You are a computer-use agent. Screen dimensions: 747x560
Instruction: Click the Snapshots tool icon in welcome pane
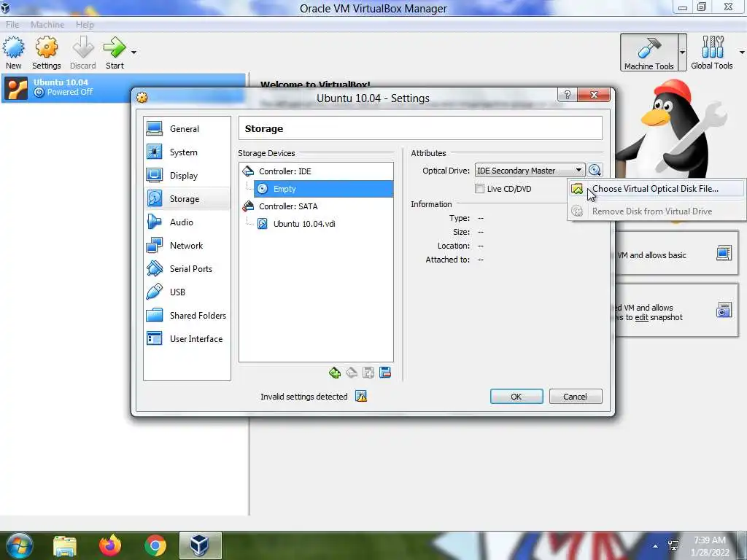[x=724, y=310]
